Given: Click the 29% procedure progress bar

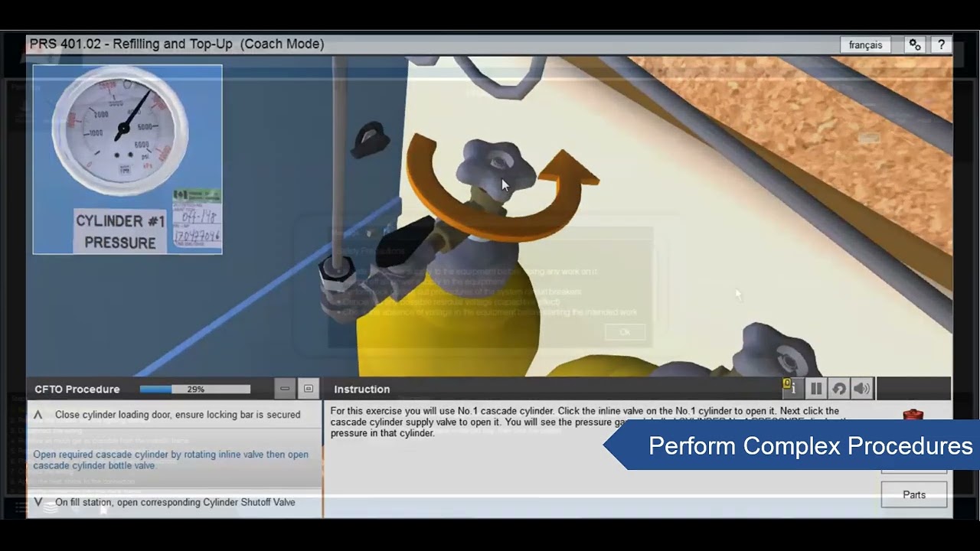Looking at the screenshot, I should pos(195,390).
